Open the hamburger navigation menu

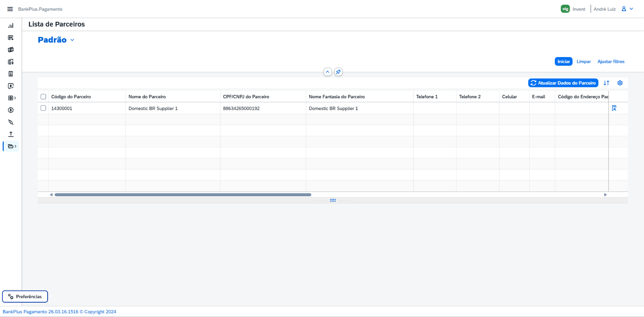click(10, 9)
